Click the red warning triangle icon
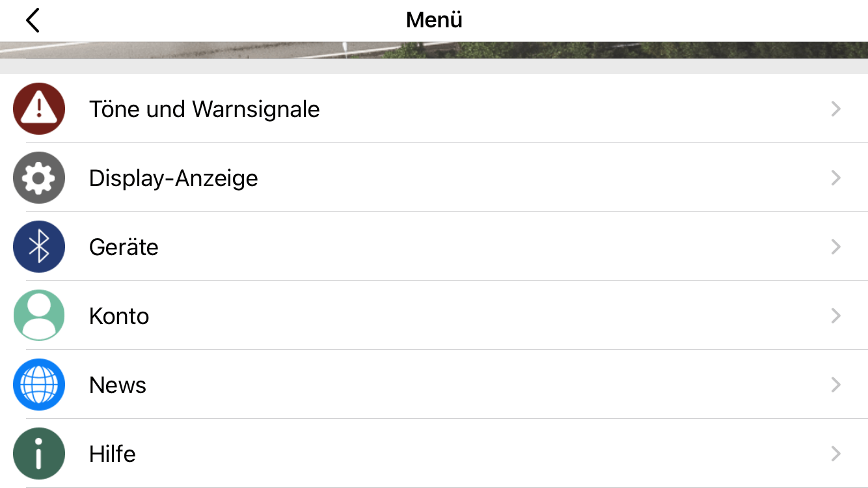The height and width of the screenshot is (488, 868). click(x=39, y=109)
